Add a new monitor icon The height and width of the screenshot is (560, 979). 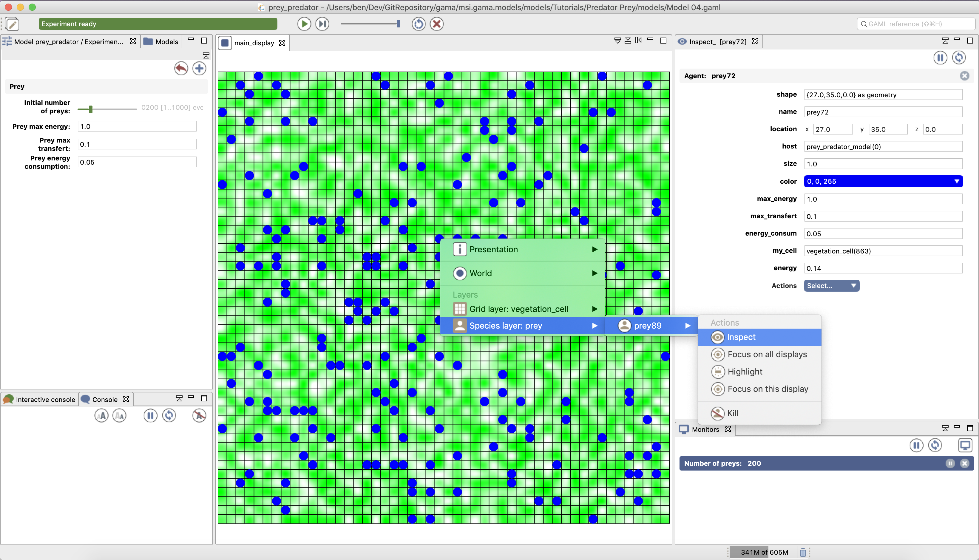pos(965,445)
